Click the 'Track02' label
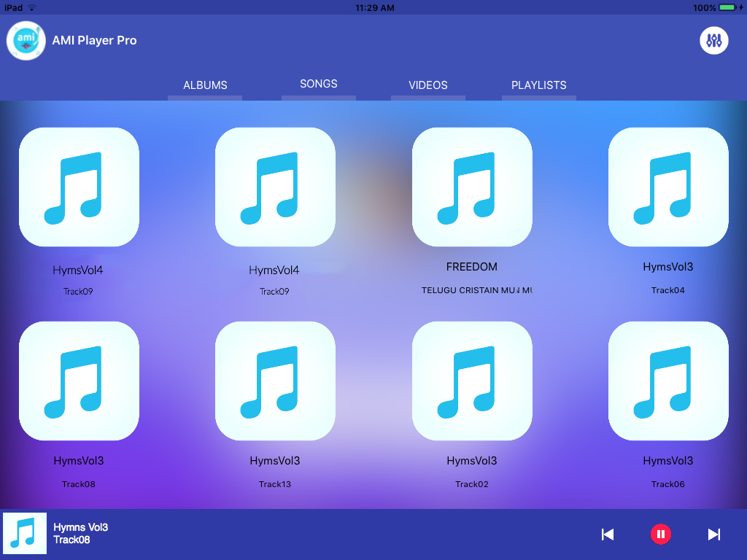The image size is (747, 560). pyautogui.click(x=472, y=484)
